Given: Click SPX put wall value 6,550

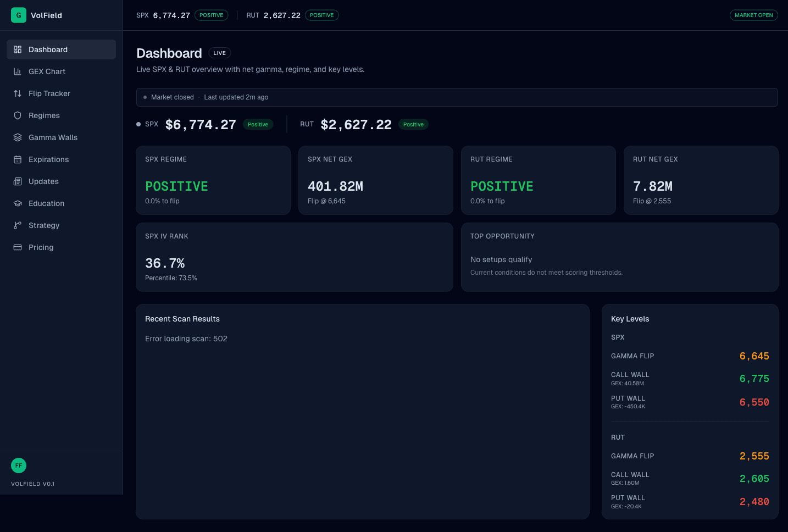Looking at the screenshot, I should [x=754, y=402].
